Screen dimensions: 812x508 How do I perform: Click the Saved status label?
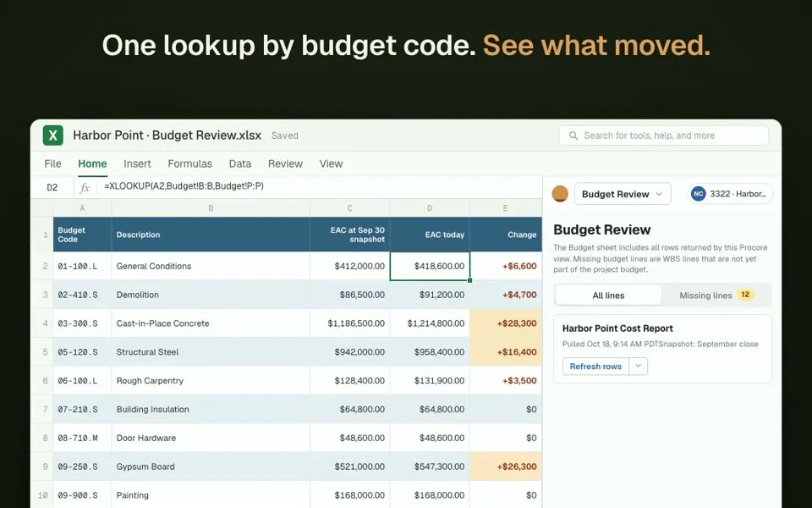pyautogui.click(x=285, y=135)
